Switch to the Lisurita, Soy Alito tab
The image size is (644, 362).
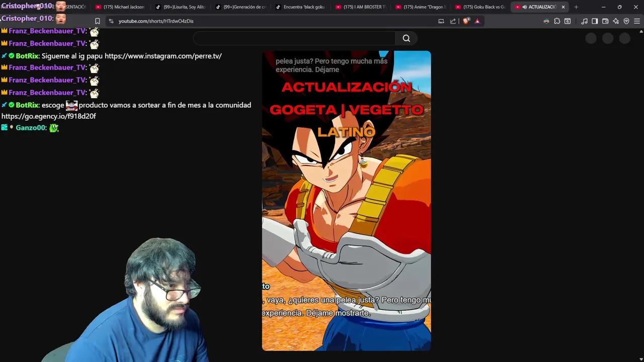click(x=180, y=7)
